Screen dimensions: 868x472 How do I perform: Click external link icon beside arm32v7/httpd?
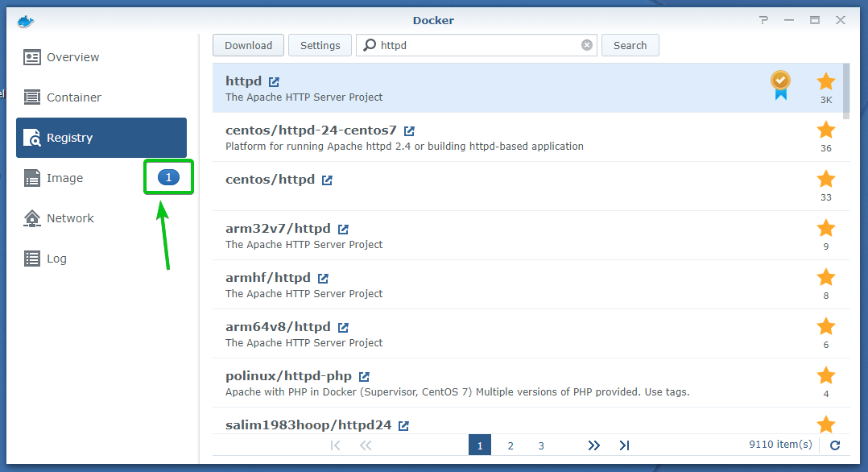[343, 229]
